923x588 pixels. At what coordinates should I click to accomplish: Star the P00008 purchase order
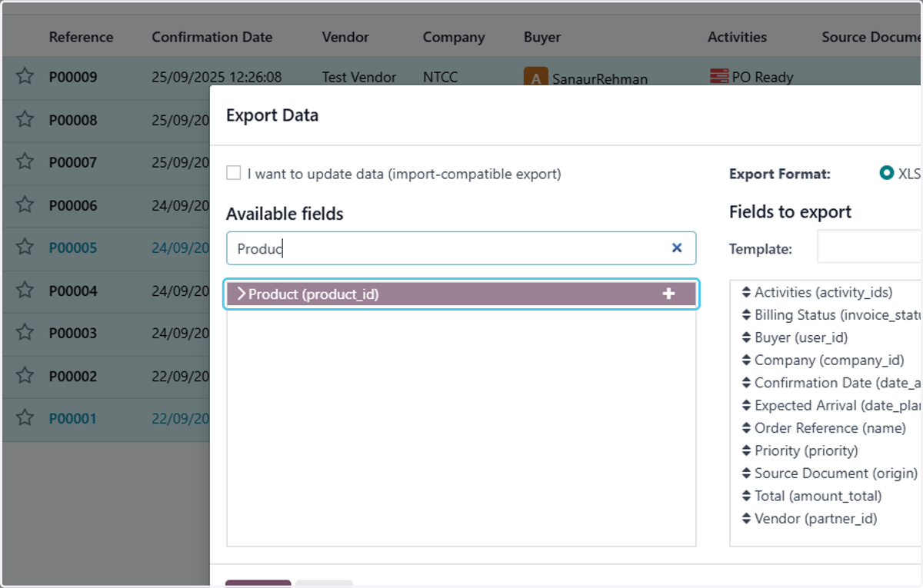(25, 119)
